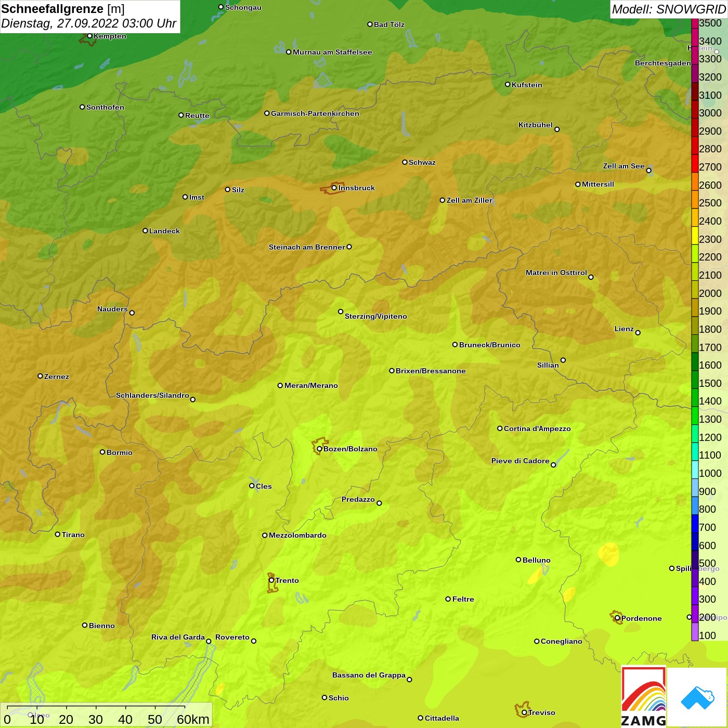Click the Kitzbühel label
This screenshot has width=728, height=728.
tap(536, 125)
